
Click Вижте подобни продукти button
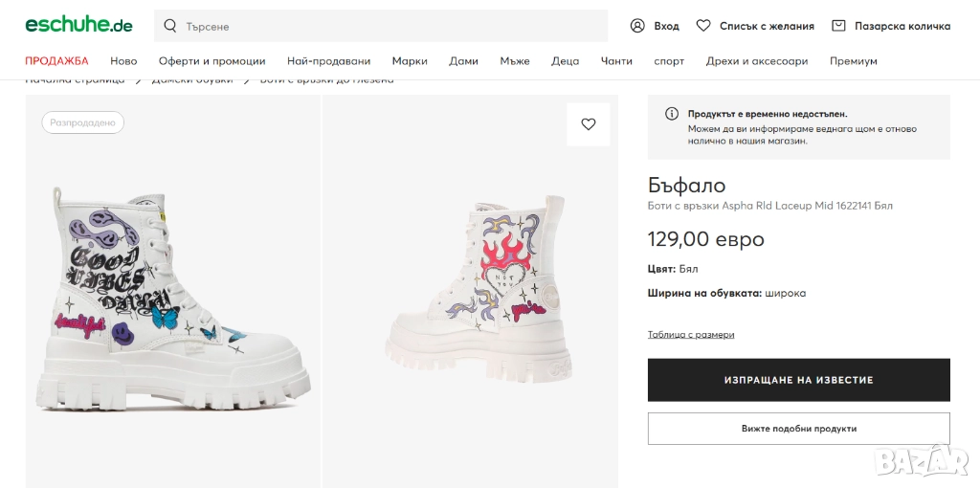[x=798, y=429]
